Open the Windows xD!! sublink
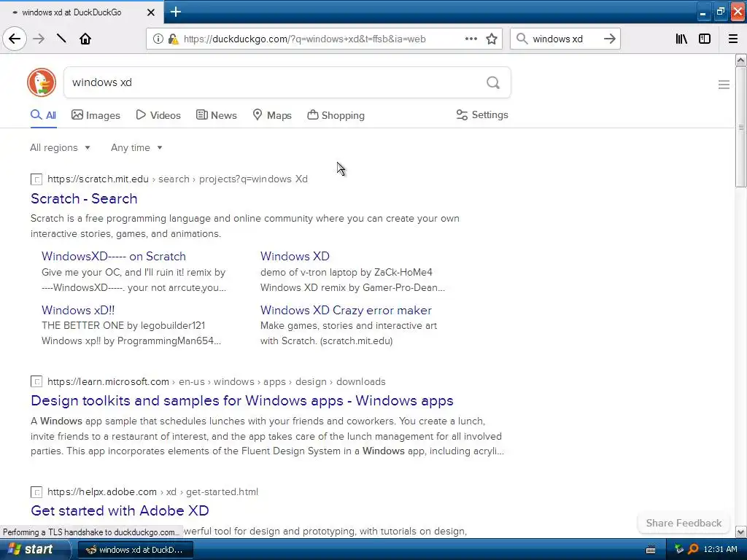The image size is (747, 560). click(x=78, y=310)
